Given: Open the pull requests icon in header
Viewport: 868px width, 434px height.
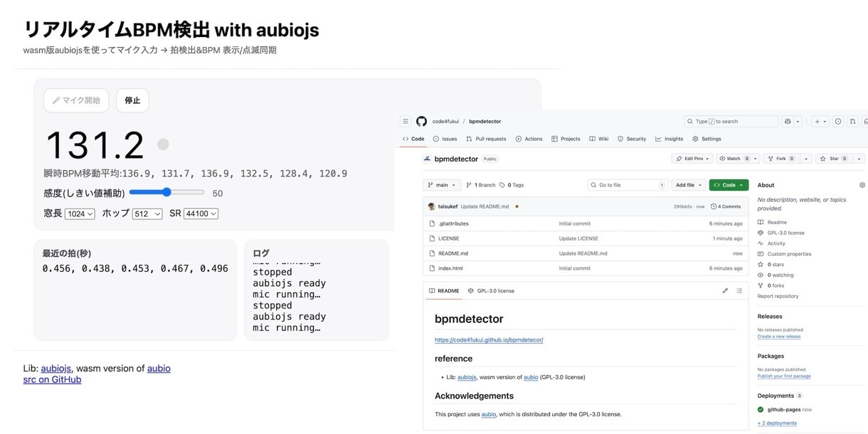Looking at the screenshot, I should 852,122.
